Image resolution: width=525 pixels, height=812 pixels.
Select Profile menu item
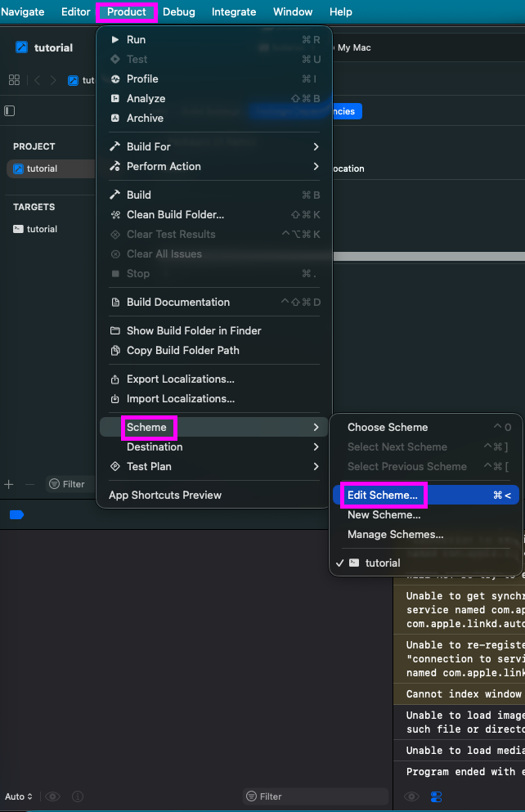[214, 79]
